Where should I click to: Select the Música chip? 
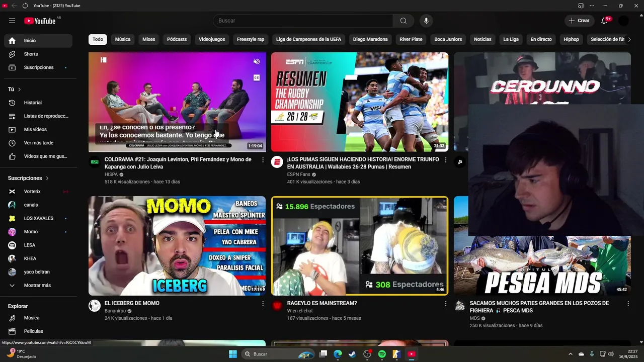123,39
